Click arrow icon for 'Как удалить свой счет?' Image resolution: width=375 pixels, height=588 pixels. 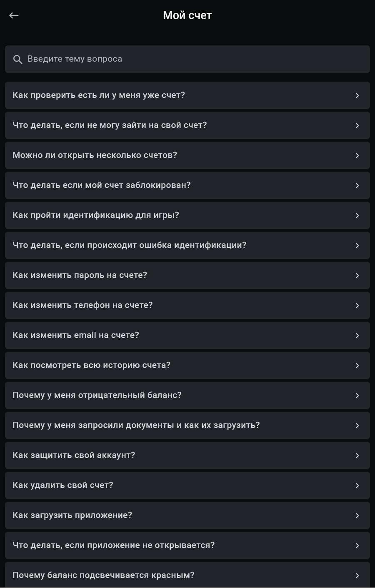(357, 485)
